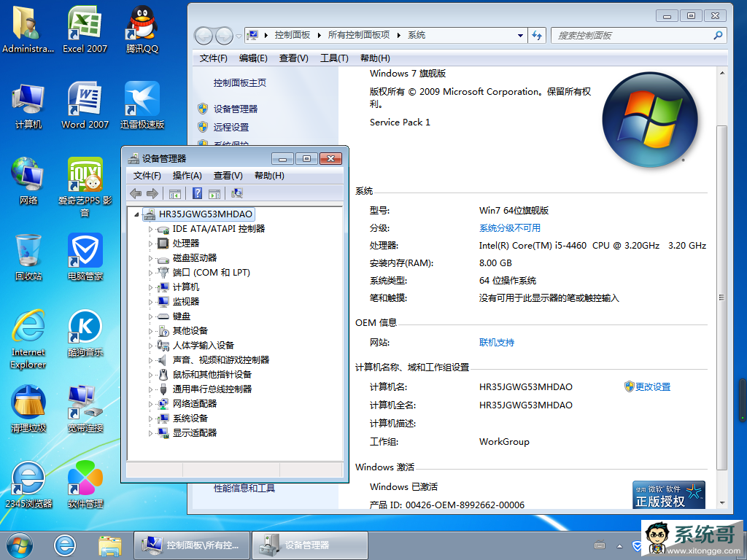
Task: Click the Help icon in Device Manager toolbar
Action: (x=197, y=193)
